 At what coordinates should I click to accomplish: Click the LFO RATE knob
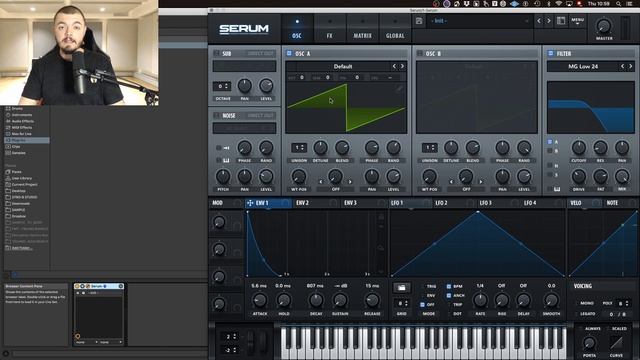click(480, 301)
